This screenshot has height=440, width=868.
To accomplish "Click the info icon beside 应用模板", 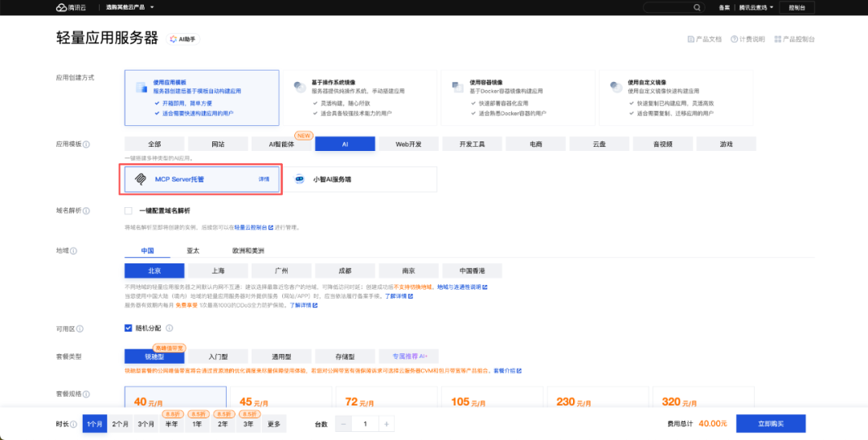I will pos(86,145).
